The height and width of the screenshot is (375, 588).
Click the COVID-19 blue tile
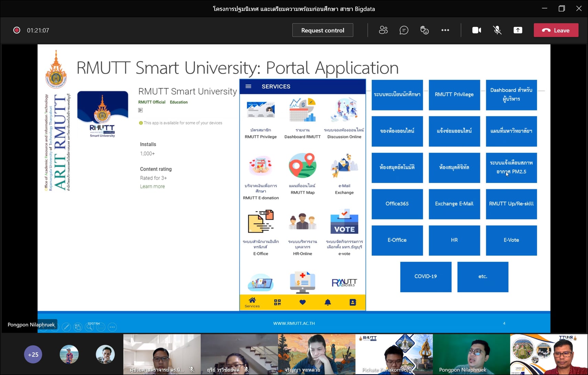tap(426, 277)
